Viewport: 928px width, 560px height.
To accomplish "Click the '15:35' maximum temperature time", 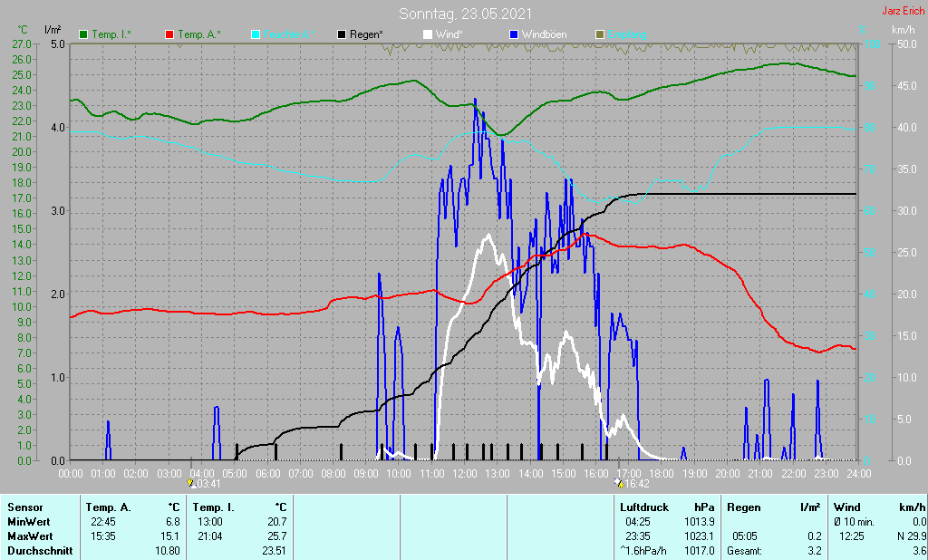I will pyautogui.click(x=103, y=536).
